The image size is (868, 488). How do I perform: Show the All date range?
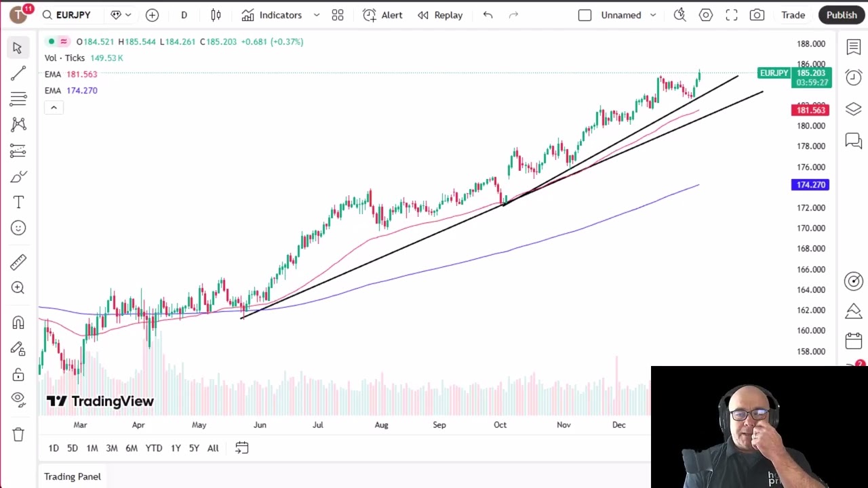click(213, 448)
